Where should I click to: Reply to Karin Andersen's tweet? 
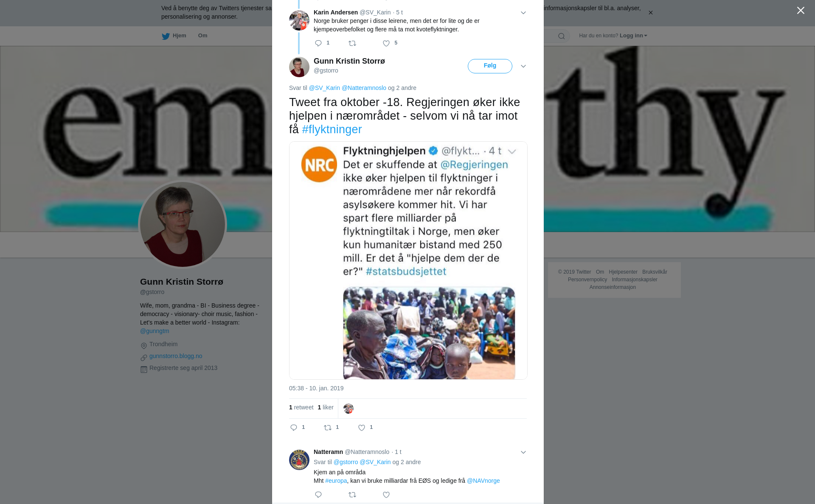coord(318,43)
